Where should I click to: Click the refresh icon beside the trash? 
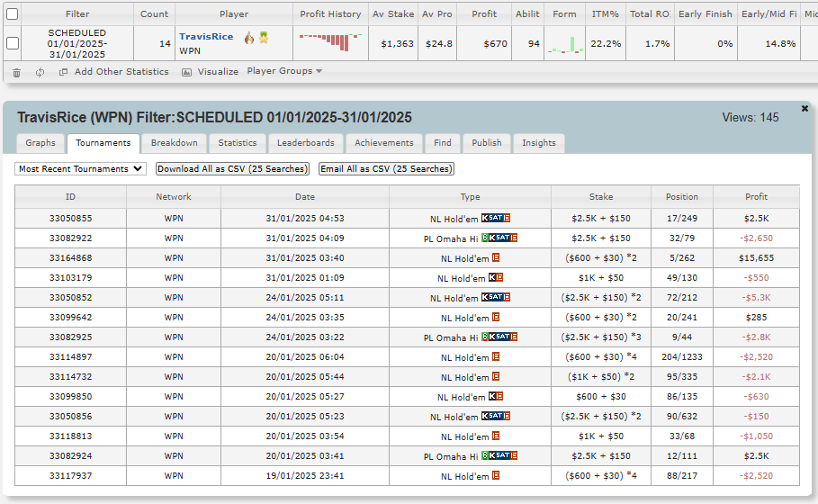point(40,72)
